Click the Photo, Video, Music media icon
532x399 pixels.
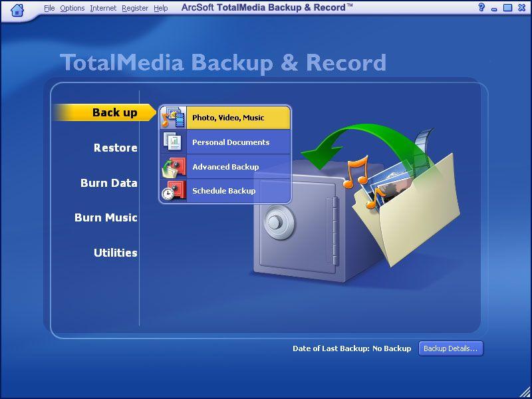click(x=173, y=118)
